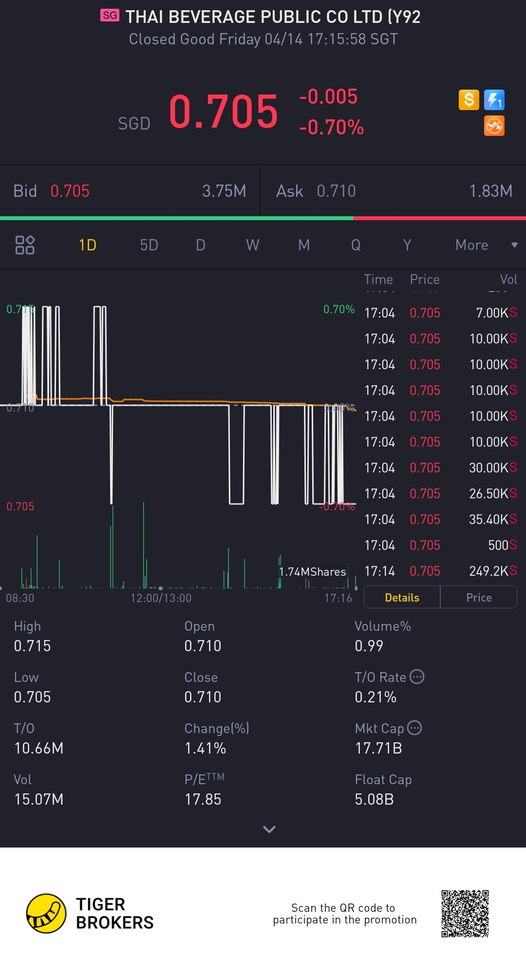Tap the intraday price line chart

click(179, 404)
